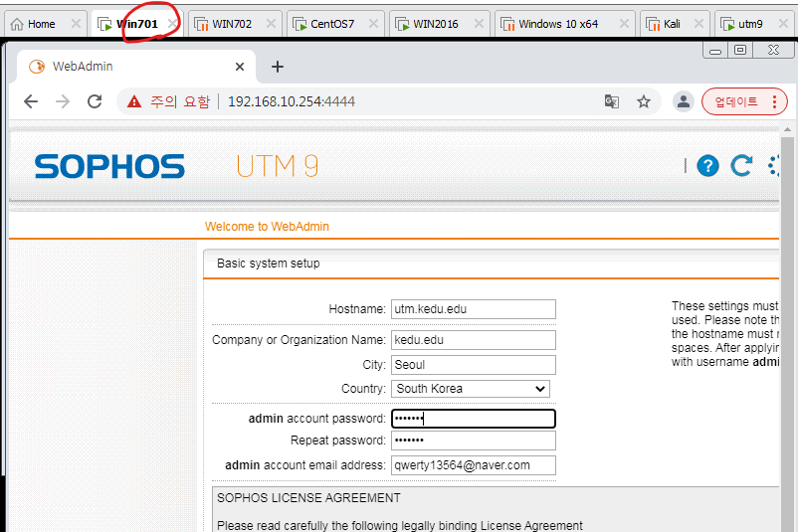Click the Basic system setup heading
Viewport: 798px width, 532px height.
[269, 264]
